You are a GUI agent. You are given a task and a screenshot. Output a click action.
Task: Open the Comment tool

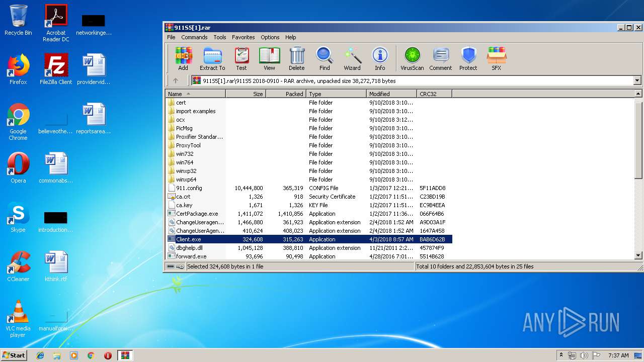tap(441, 59)
